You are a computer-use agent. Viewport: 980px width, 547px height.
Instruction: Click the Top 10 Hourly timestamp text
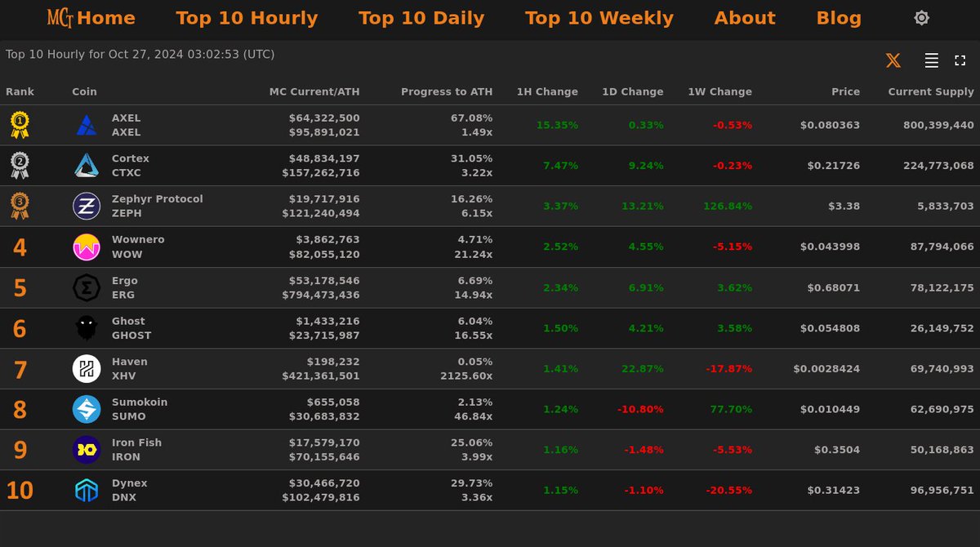[140, 55]
